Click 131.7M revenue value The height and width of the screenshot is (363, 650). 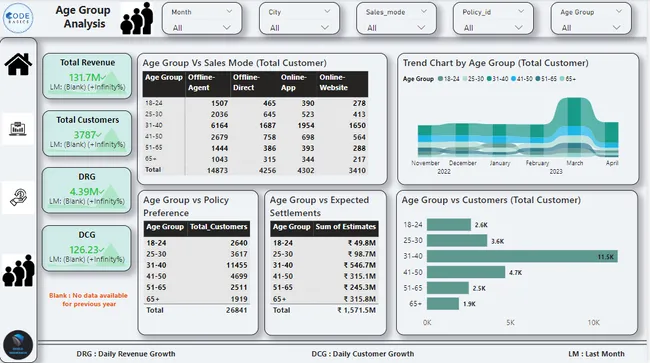(85, 77)
